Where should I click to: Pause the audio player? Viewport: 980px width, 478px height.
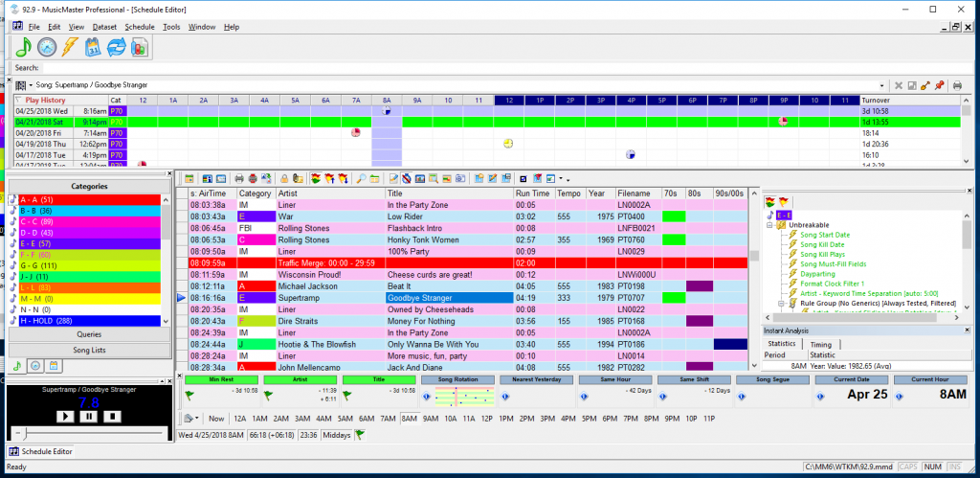89,417
